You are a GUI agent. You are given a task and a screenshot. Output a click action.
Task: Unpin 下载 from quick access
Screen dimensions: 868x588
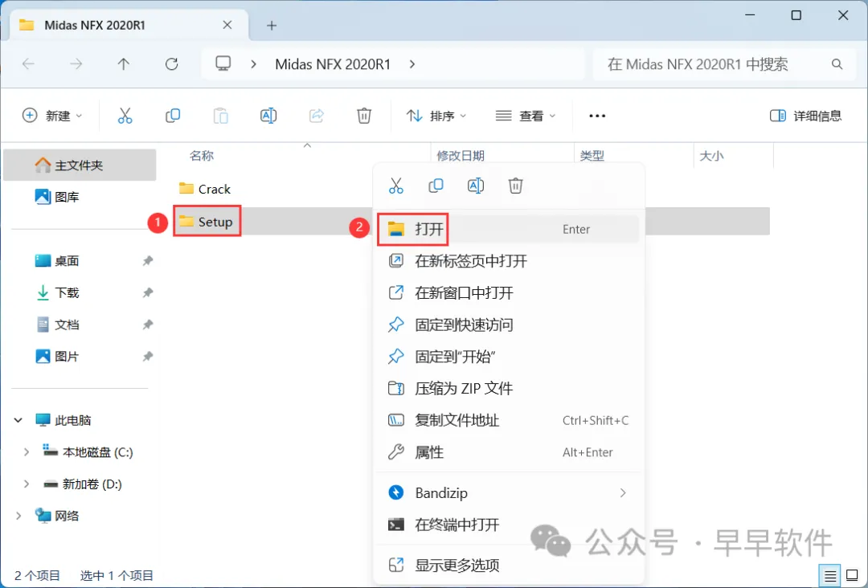(147, 292)
